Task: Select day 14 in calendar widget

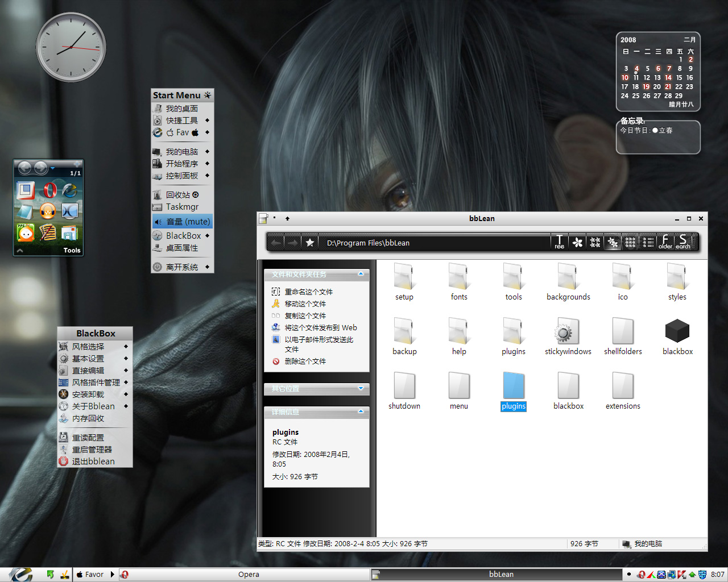Action: tap(668, 77)
